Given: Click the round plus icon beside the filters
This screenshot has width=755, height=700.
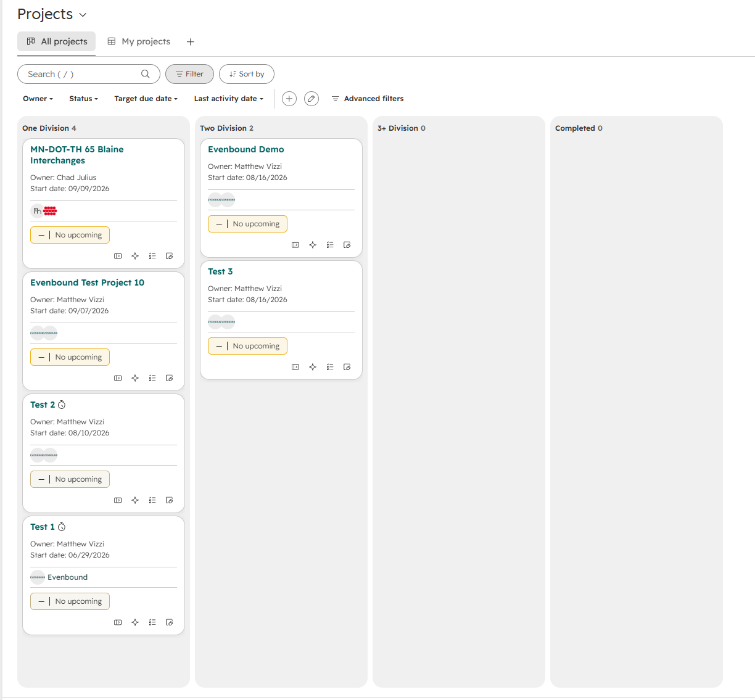Looking at the screenshot, I should [x=289, y=99].
